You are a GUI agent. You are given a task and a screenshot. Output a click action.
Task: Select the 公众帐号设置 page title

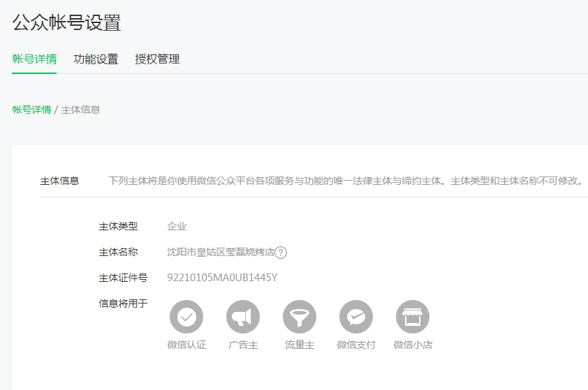point(67,22)
